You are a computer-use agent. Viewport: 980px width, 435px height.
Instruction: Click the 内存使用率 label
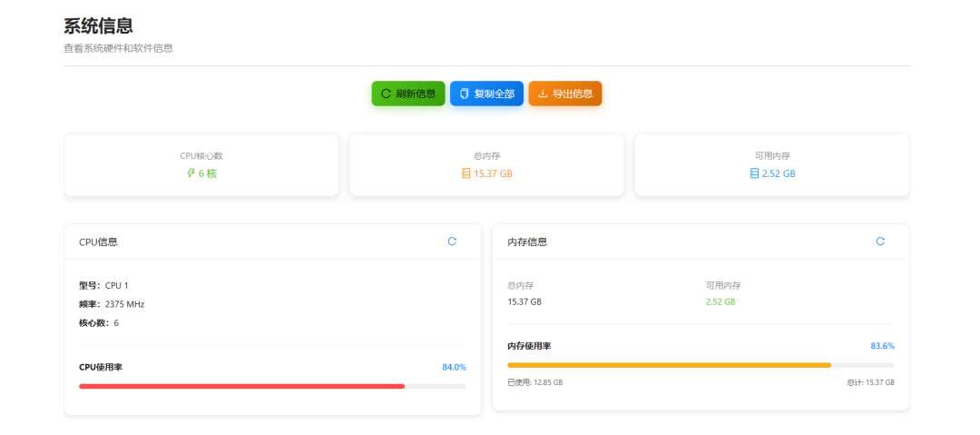tap(529, 346)
